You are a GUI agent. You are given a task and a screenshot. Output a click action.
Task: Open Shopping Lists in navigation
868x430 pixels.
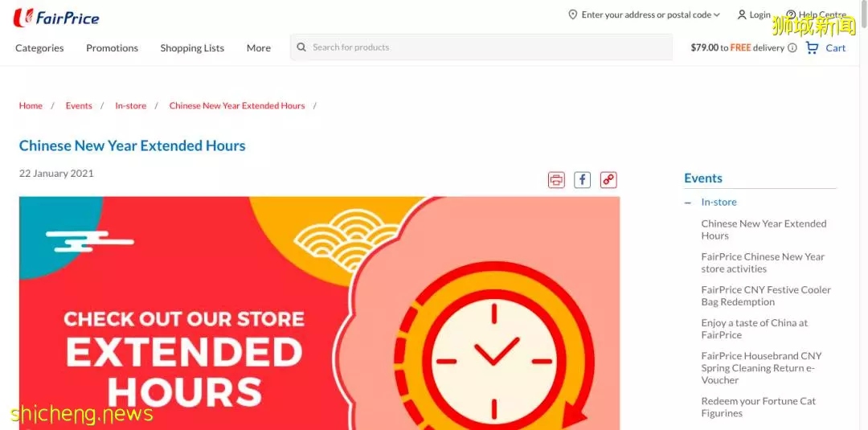pos(192,48)
